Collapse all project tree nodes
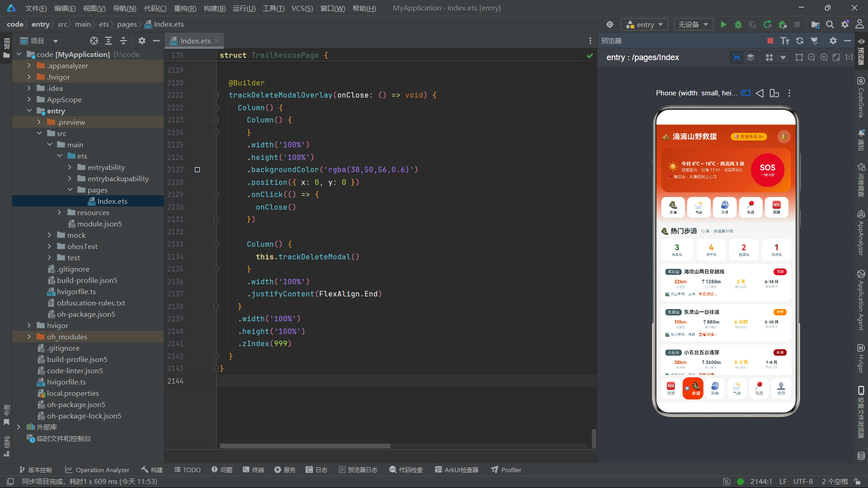Image resolution: width=868 pixels, height=488 pixels. pyautogui.click(x=123, y=41)
